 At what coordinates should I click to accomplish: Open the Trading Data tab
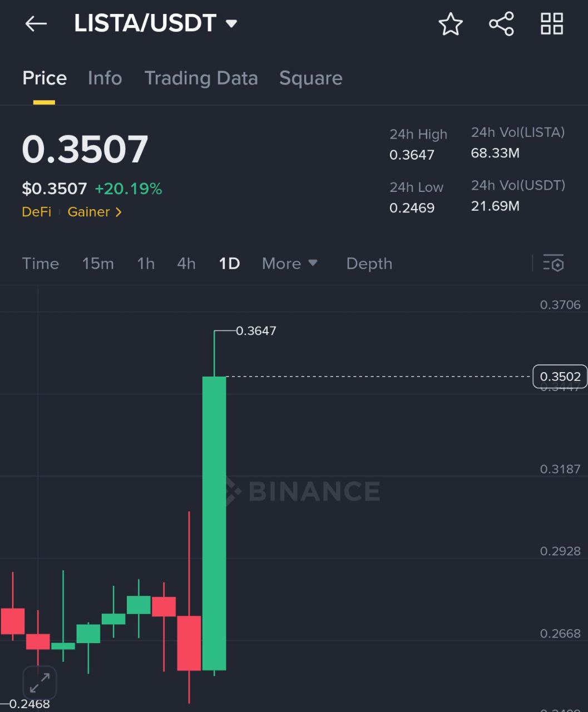[x=201, y=78]
